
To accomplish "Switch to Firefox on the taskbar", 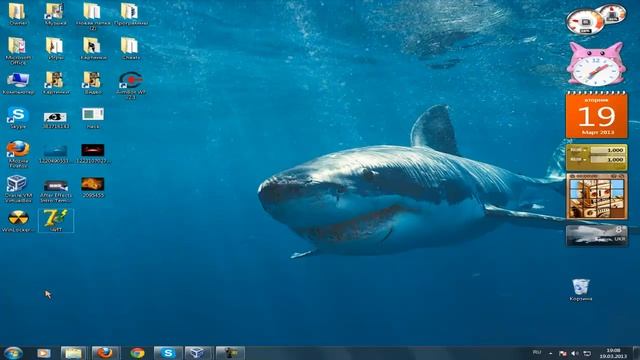I will (x=105, y=353).
